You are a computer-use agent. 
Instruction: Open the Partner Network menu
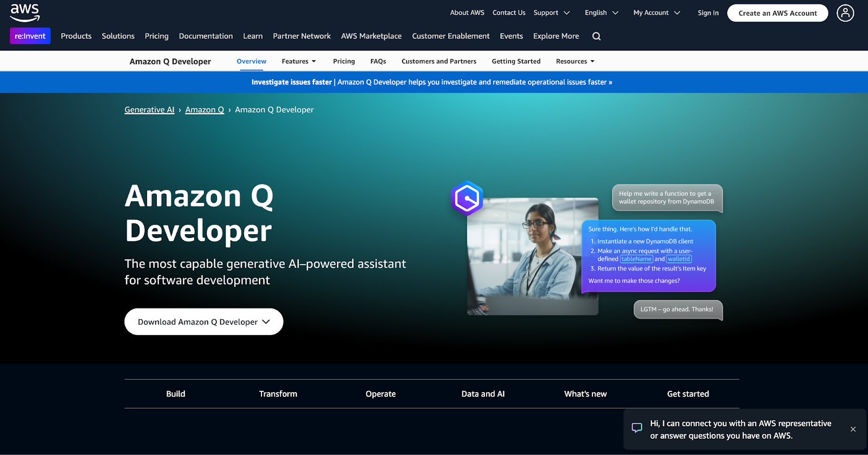302,36
